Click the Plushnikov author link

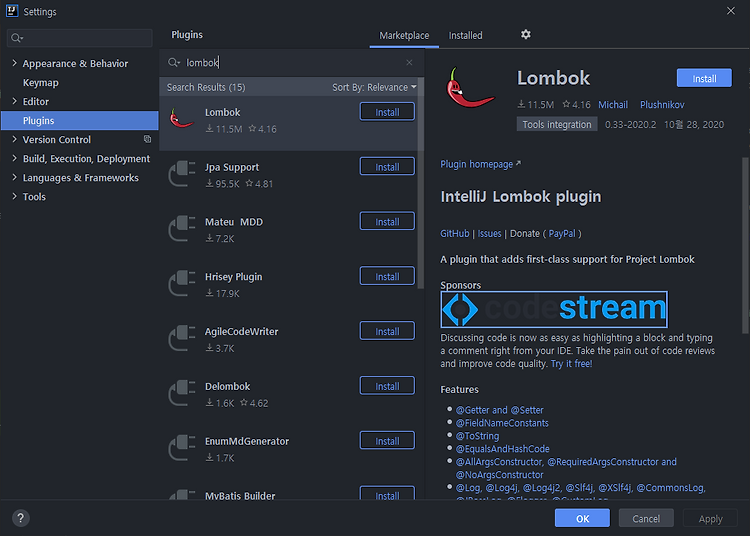click(662, 105)
